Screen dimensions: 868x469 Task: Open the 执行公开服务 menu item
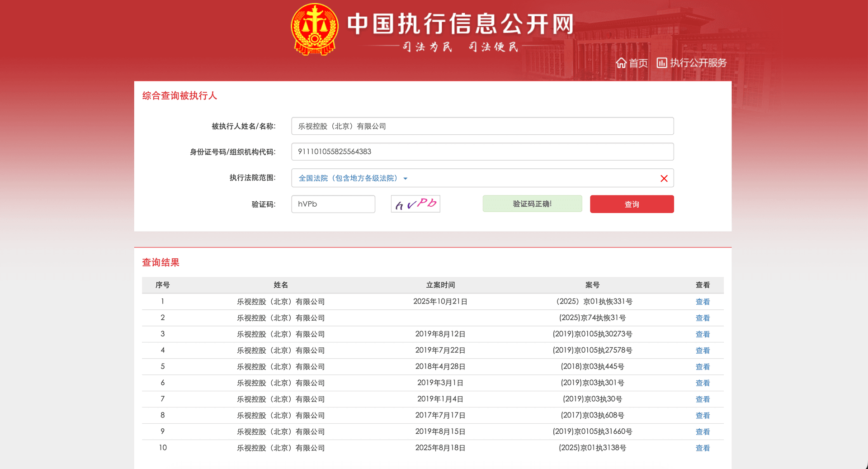click(x=698, y=63)
